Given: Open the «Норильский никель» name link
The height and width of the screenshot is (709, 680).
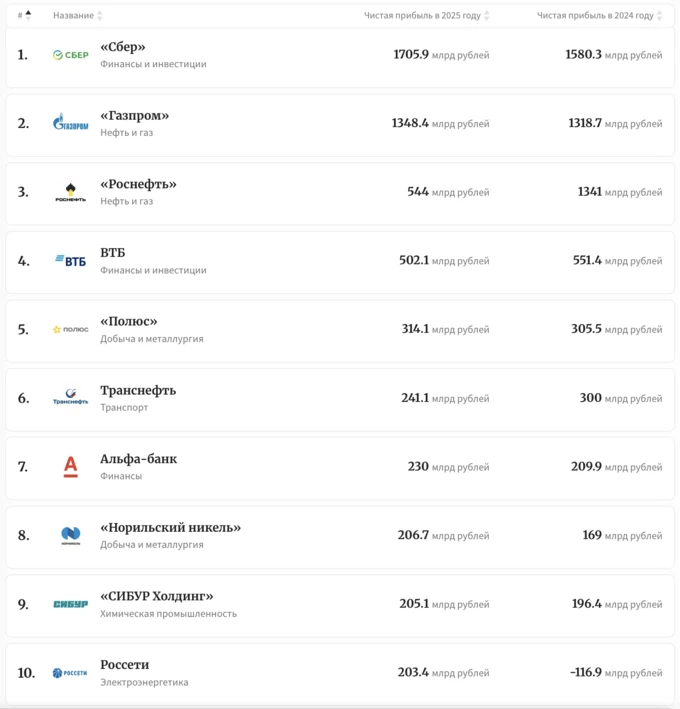Looking at the screenshot, I should point(170,527).
